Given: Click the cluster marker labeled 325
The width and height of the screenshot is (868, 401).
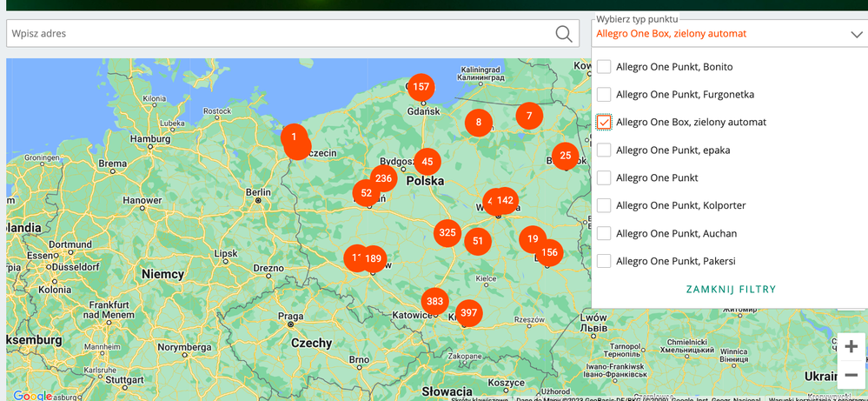Looking at the screenshot, I should tap(447, 232).
